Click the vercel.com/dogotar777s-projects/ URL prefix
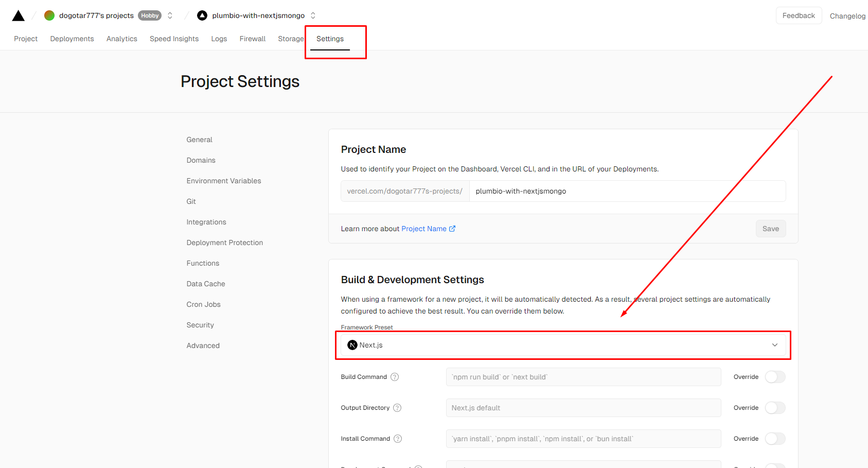 coord(405,191)
